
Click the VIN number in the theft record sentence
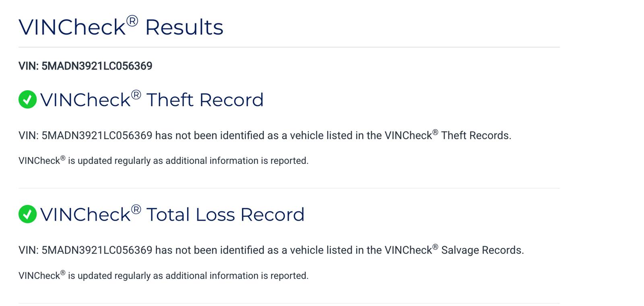point(97,135)
